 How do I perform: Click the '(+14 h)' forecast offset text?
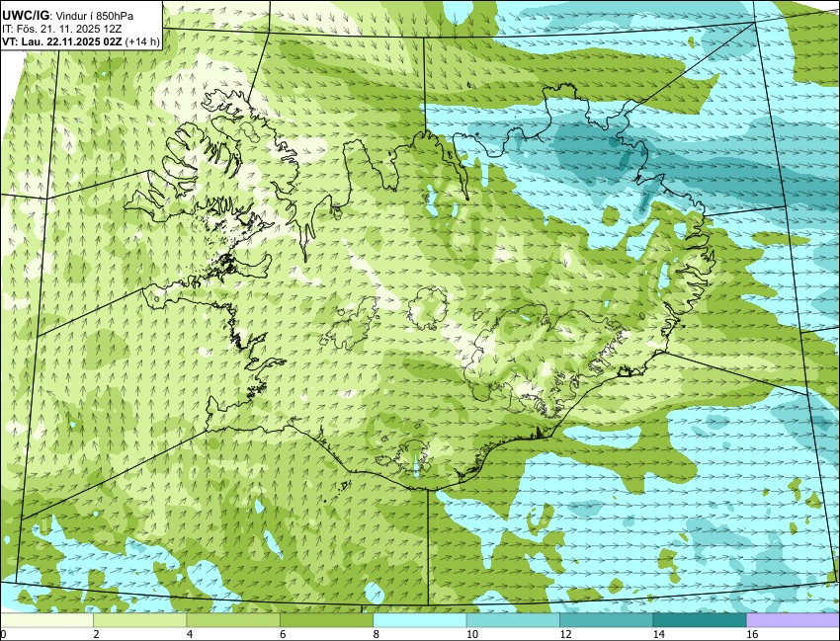[x=142, y=41]
